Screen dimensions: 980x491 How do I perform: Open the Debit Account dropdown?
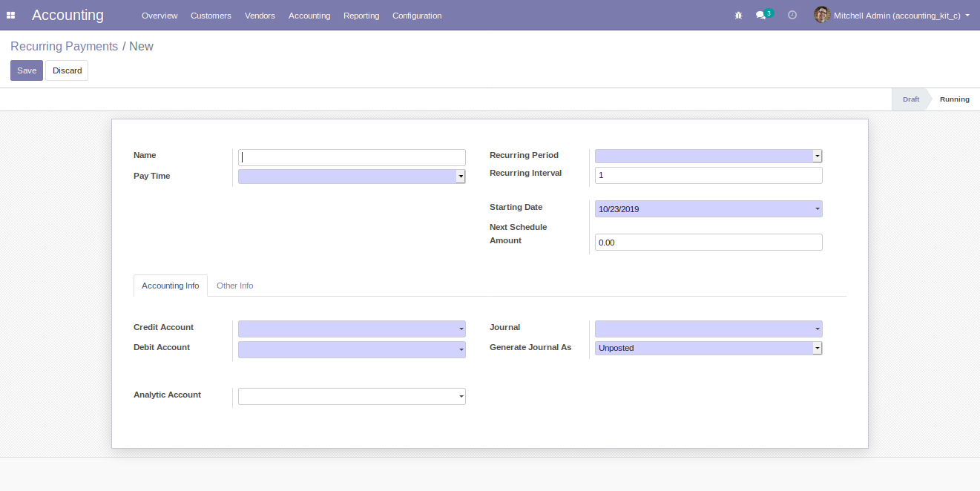352,349
